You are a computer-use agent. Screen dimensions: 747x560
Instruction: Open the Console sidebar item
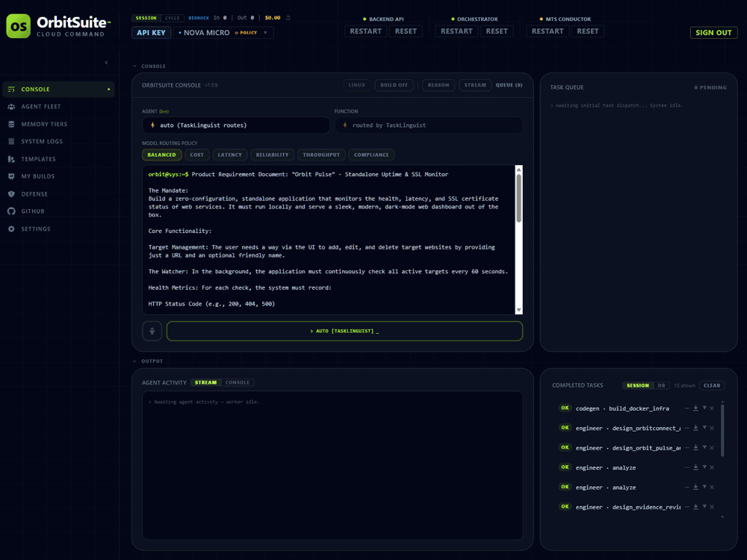58,89
